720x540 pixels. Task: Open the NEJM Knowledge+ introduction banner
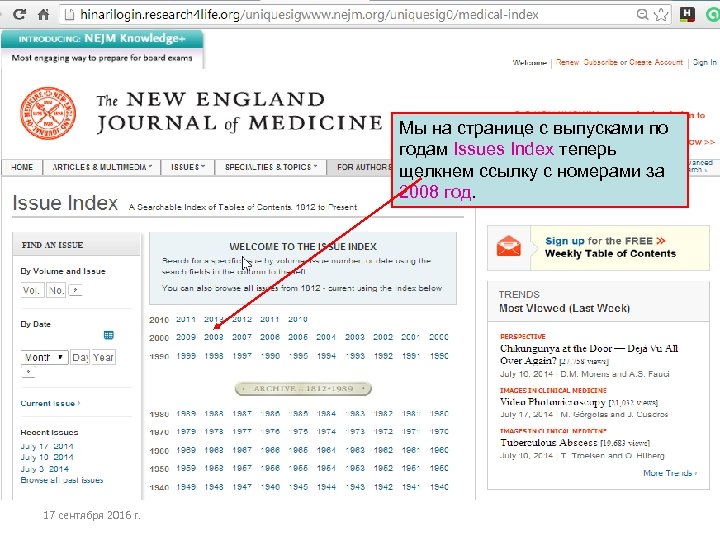(x=102, y=48)
